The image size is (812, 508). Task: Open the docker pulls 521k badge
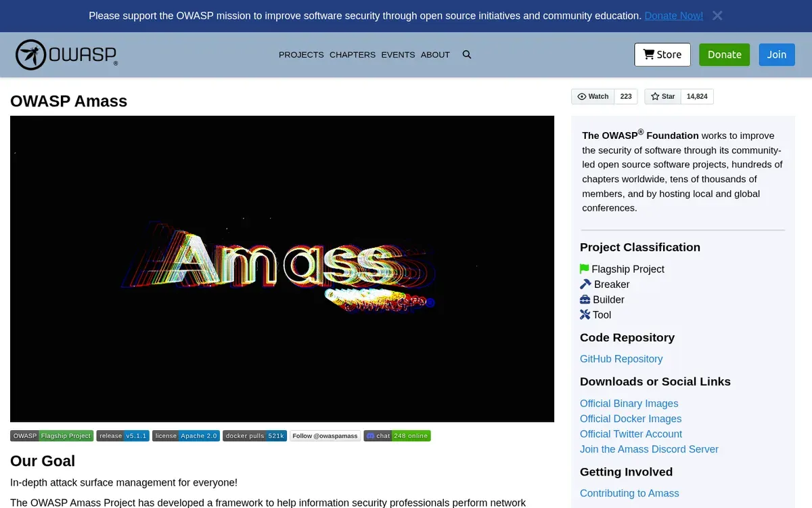tap(255, 436)
